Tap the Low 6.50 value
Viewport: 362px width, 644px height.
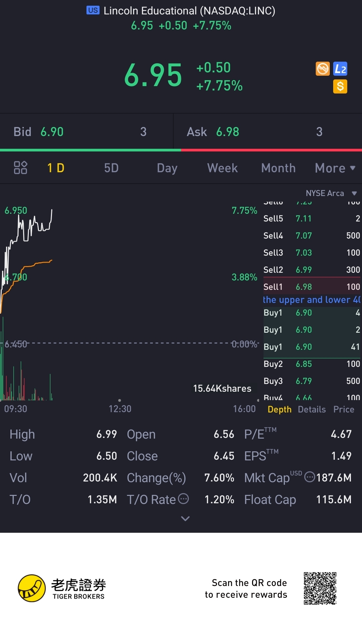click(x=107, y=456)
